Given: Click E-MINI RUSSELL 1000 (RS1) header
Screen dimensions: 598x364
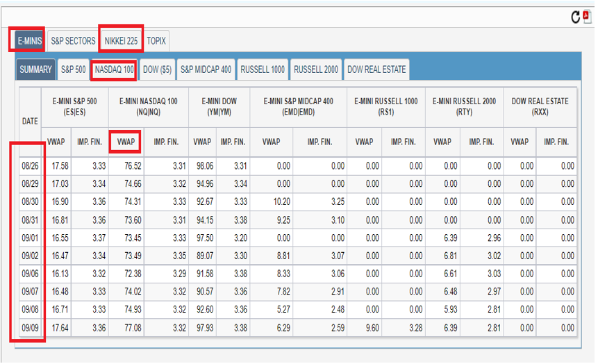Looking at the screenshot, I should coord(386,107).
